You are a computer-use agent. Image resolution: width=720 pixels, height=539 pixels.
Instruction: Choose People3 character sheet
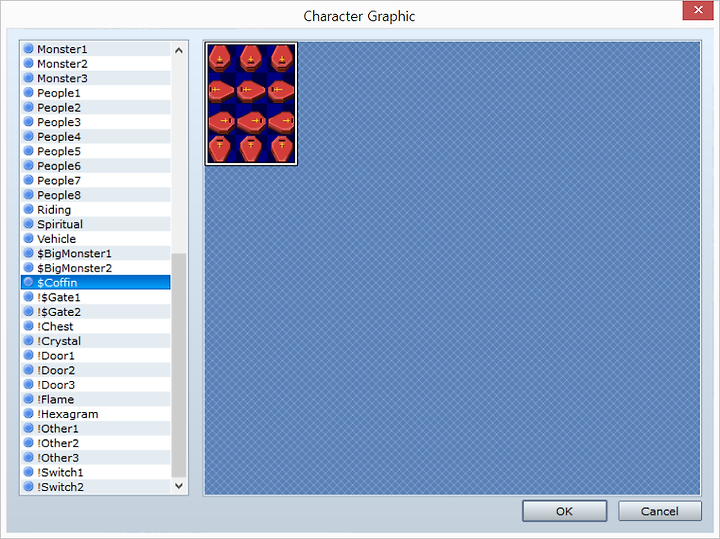point(96,122)
